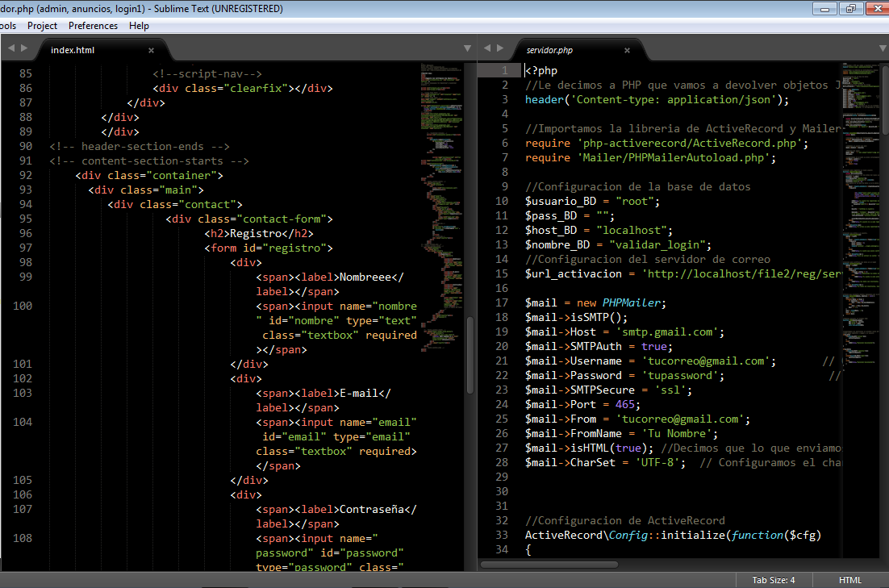Click the minimap beside the servidor.php code
This screenshot has height=588, width=889.
861,242
